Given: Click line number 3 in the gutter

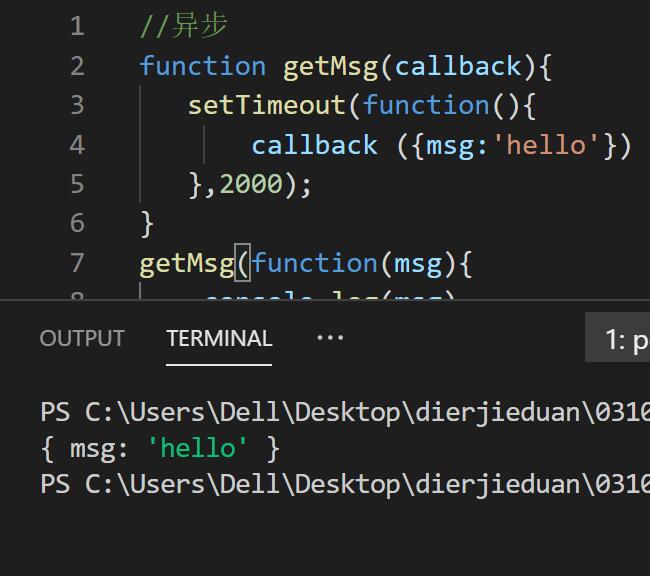Looking at the screenshot, I should [78, 105].
